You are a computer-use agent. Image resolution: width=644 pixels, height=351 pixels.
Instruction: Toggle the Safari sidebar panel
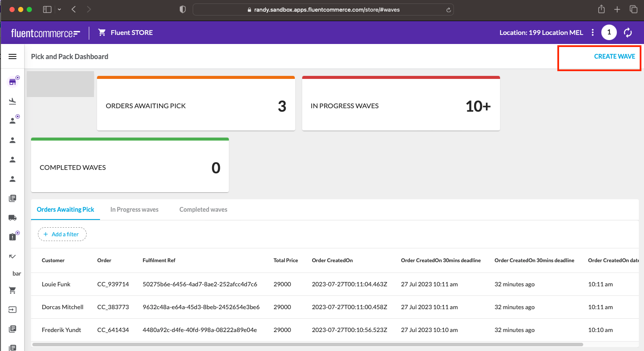tap(47, 9)
